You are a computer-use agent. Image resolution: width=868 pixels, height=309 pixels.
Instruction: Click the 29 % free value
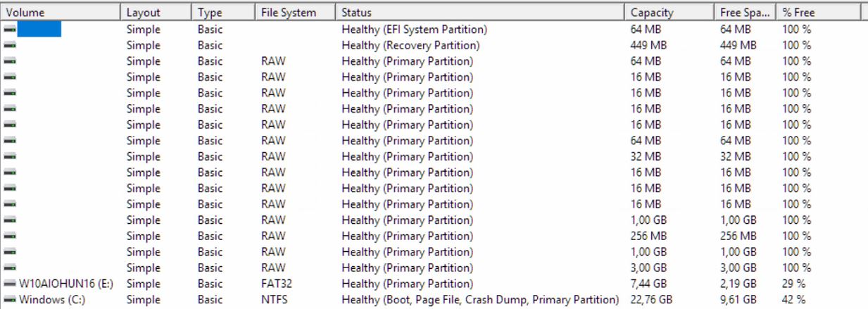coord(793,284)
